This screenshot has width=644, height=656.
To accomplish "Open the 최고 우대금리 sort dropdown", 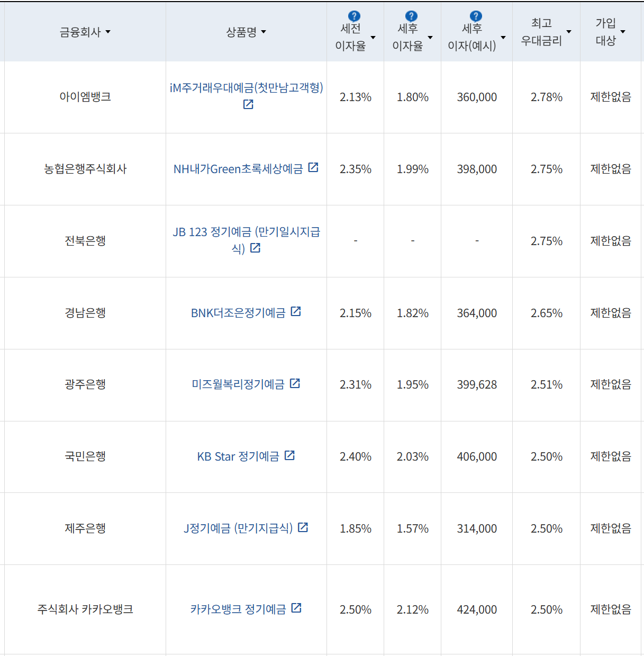I will coord(569,32).
